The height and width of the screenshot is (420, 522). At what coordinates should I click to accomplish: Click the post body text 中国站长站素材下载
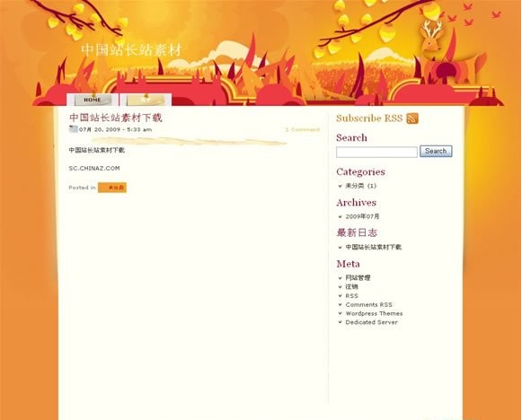click(x=96, y=150)
